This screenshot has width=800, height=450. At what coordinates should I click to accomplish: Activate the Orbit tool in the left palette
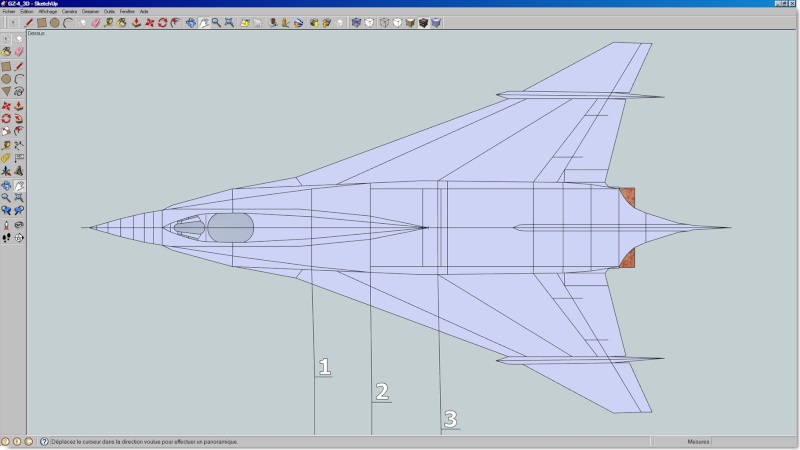point(6,186)
